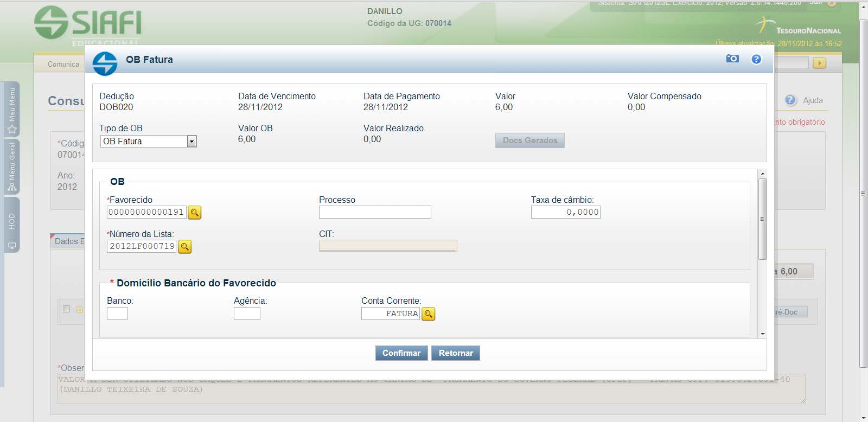Click the Favorecido input field
This screenshot has height=422, width=868.
(146, 212)
